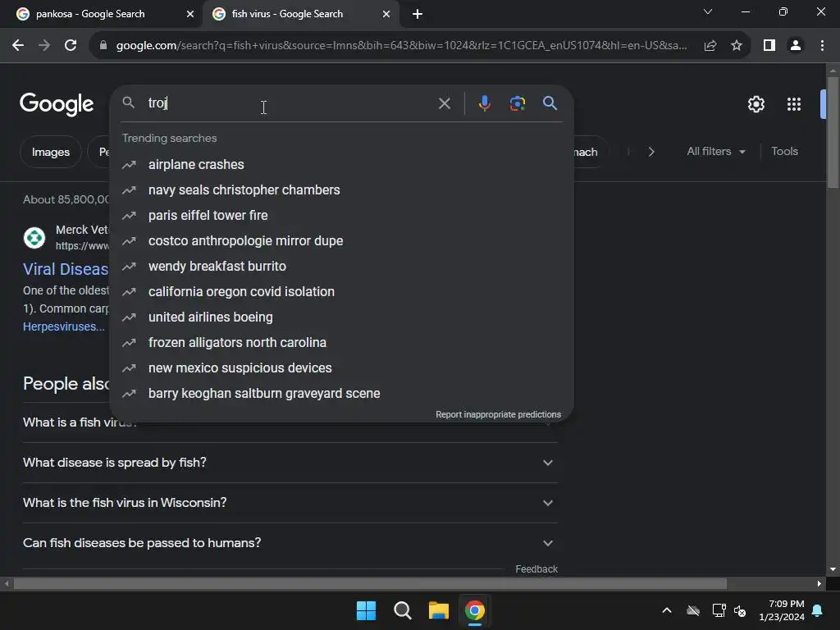
Task: Reload the current page
Action: 71,46
